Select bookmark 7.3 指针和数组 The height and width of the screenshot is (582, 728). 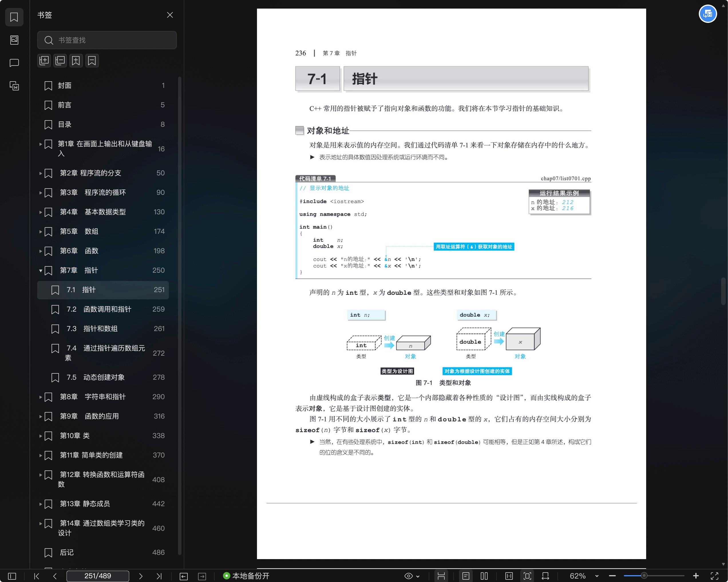103,329
